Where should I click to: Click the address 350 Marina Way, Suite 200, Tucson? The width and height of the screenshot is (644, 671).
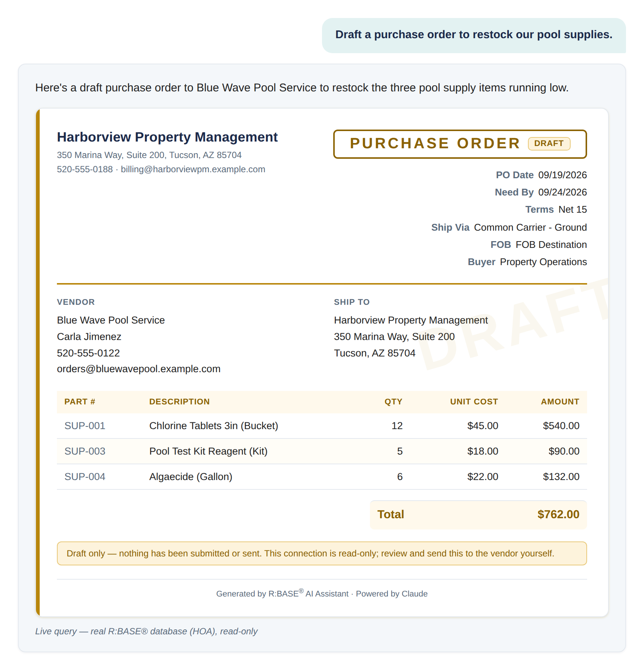tap(149, 155)
